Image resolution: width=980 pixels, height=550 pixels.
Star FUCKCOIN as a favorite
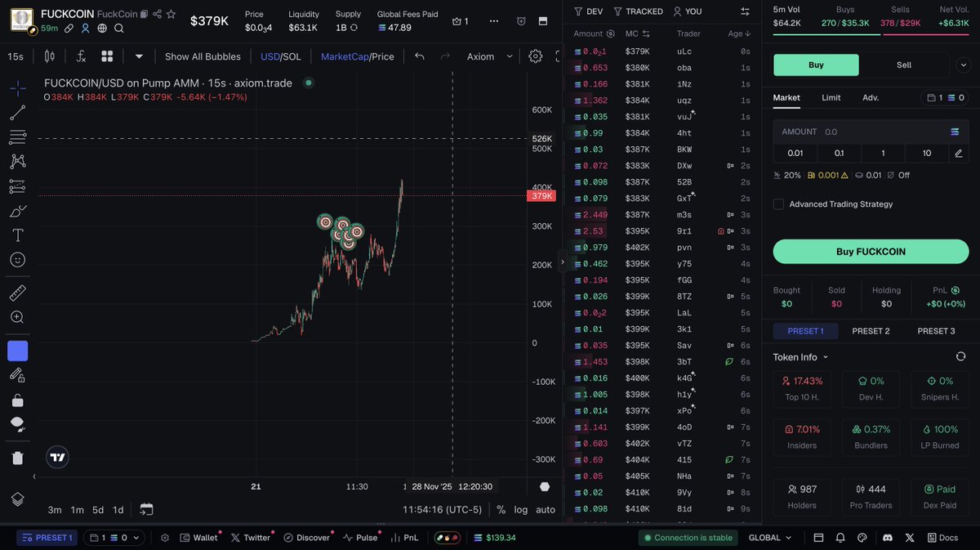[171, 14]
